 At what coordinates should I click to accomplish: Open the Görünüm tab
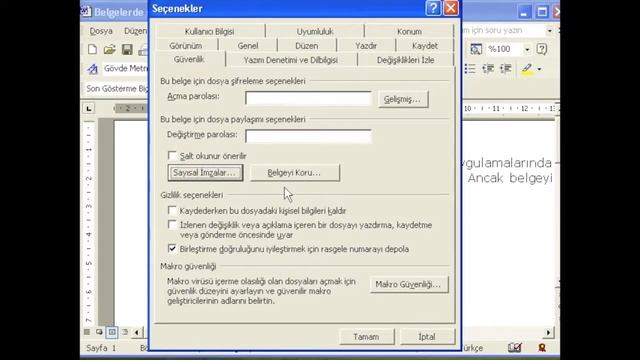click(186, 46)
